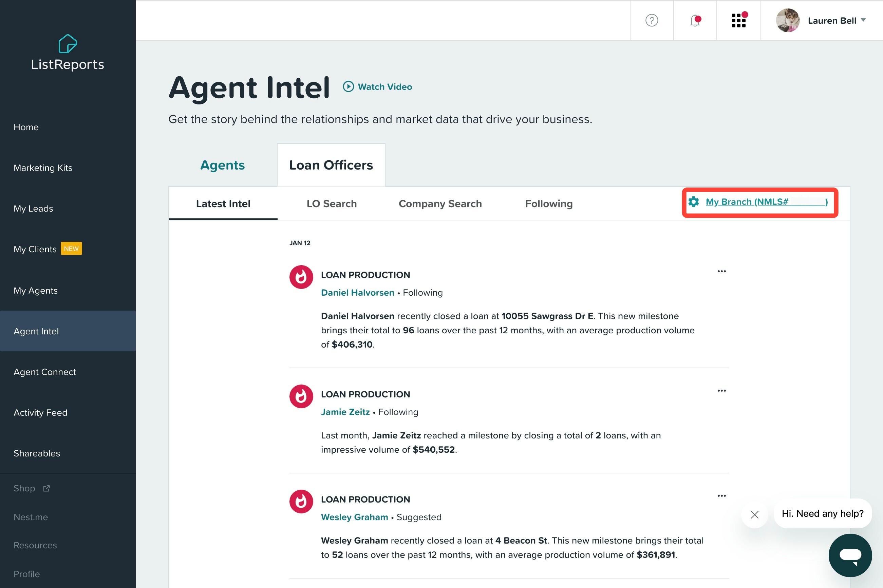Viewport: 883px width, 588px height.
Task: Open the help question mark icon
Action: point(652,20)
